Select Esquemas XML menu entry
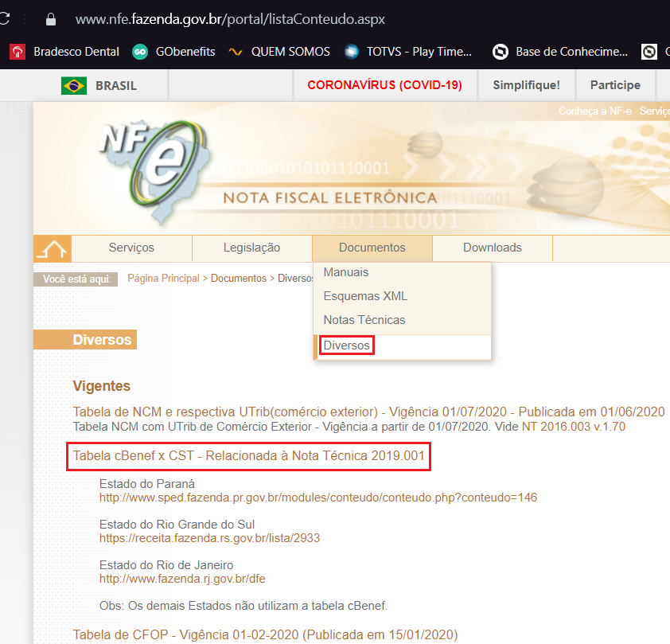The image size is (670, 644). [365, 296]
